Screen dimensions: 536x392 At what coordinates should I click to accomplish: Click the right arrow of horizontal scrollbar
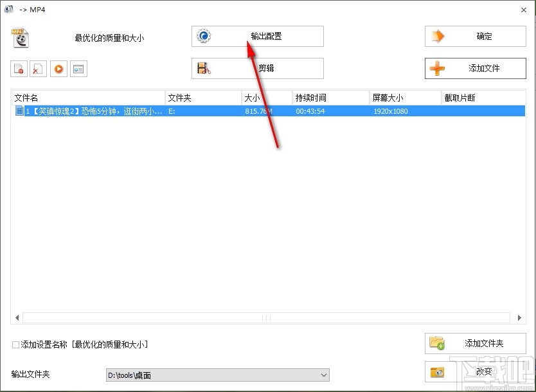(519, 318)
